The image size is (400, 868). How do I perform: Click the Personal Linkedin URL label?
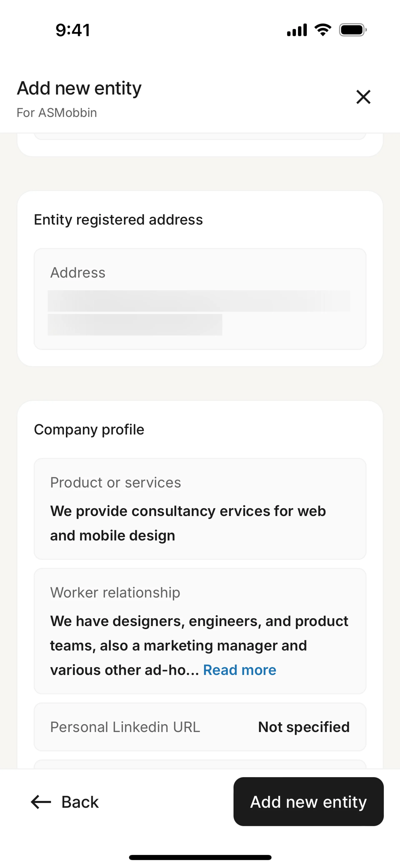125,727
